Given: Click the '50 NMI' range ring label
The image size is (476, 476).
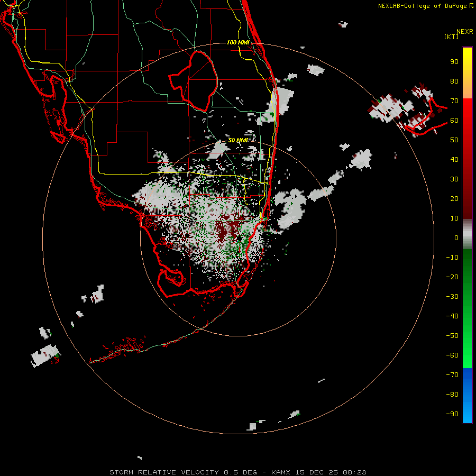Looking at the screenshot, I should 238,140.
